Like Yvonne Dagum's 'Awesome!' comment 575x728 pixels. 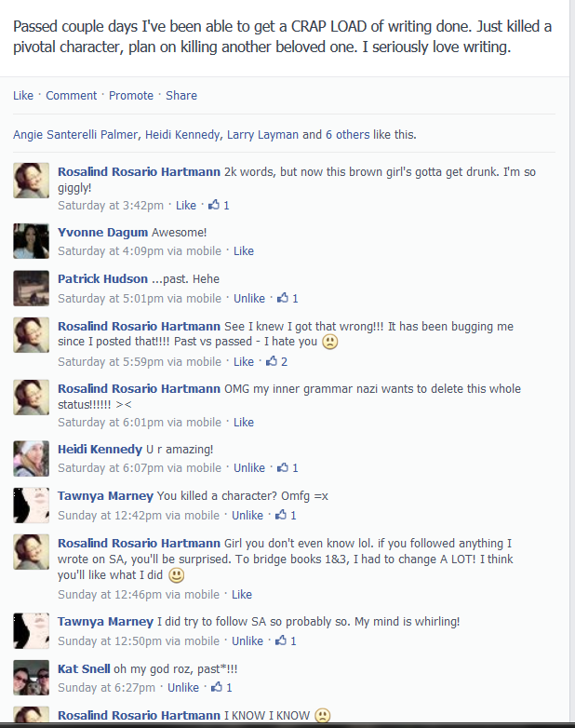point(244,250)
